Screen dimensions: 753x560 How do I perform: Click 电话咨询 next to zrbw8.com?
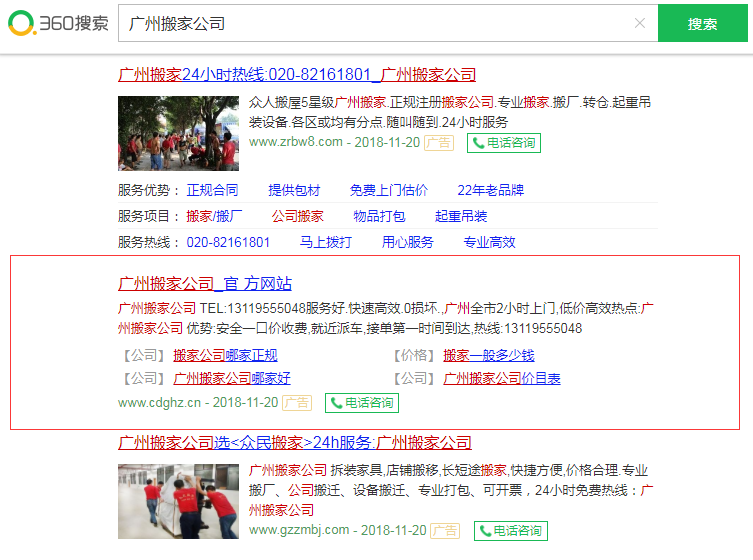(x=503, y=143)
